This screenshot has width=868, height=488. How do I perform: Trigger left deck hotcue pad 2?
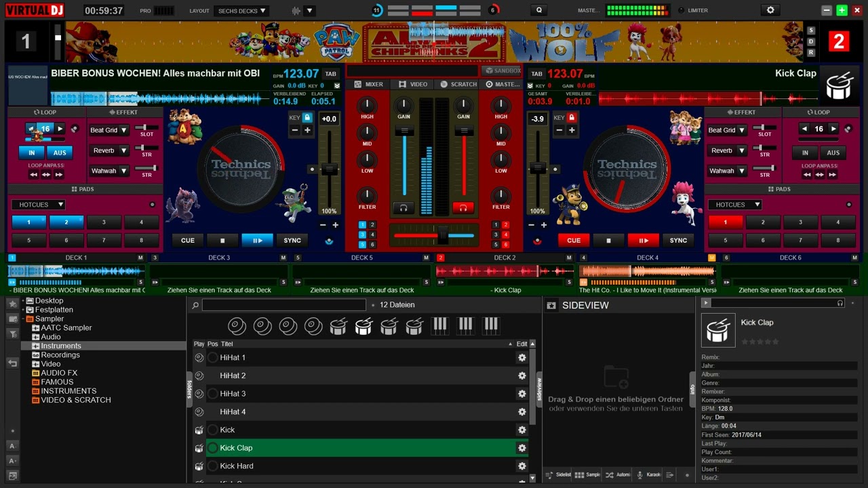pos(66,222)
